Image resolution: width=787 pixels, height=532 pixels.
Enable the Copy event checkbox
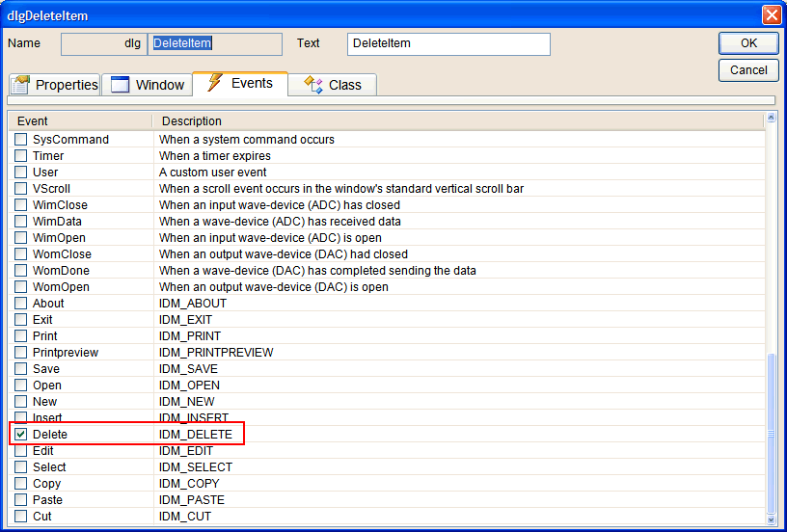[x=20, y=484]
